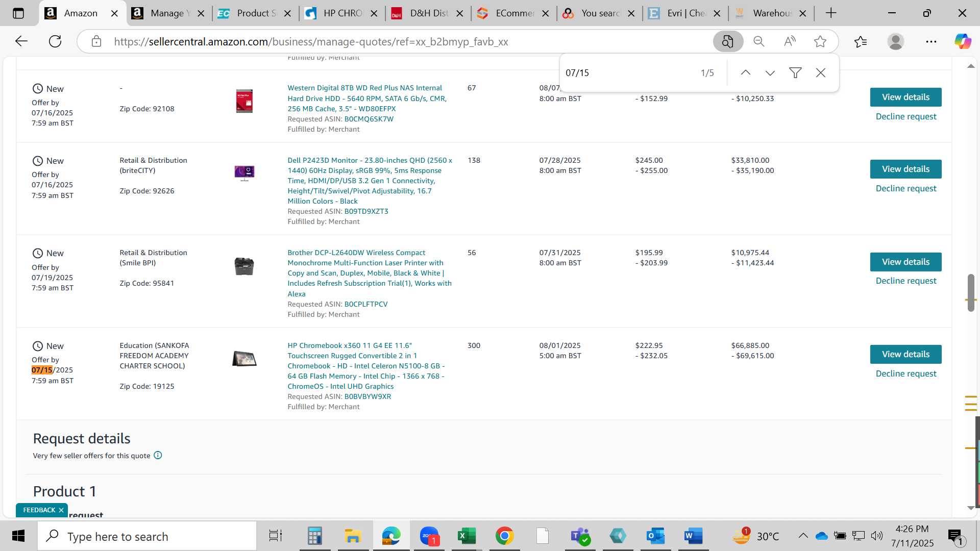Image resolution: width=980 pixels, height=551 pixels.
Task: Open the Favorites list
Action: click(861, 41)
